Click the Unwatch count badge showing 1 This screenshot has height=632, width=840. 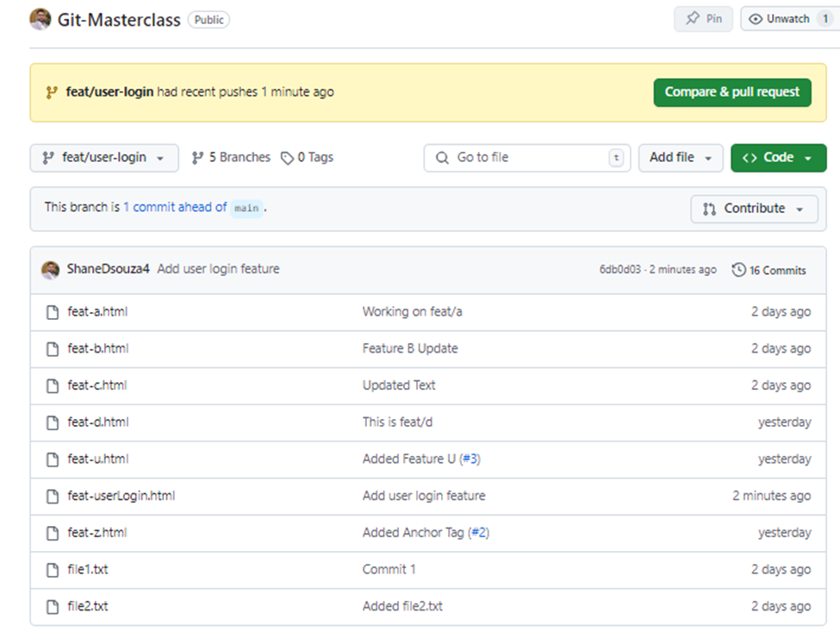pyautogui.click(x=825, y=19)
